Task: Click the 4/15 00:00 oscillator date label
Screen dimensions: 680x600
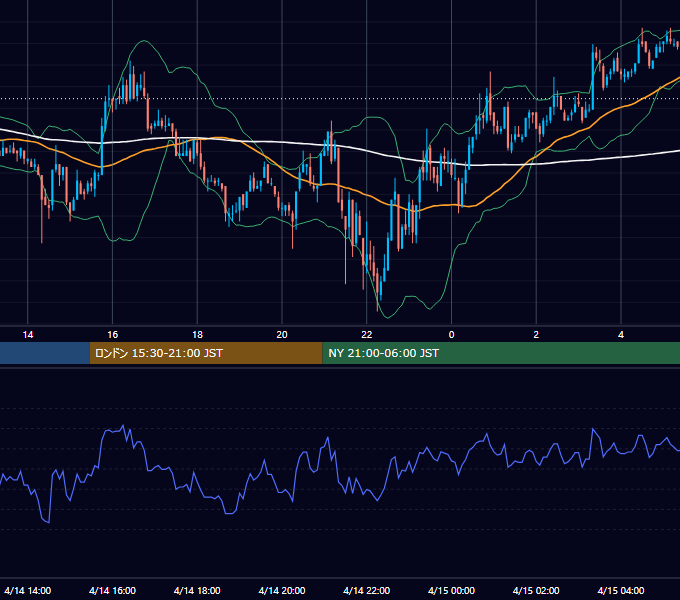Action: click(451, 590)
